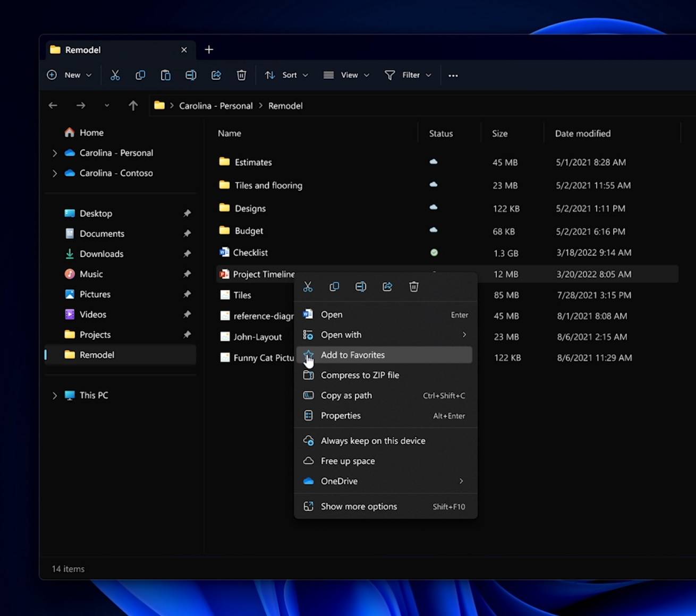
Task: Click Carolina - Personal in the breadcrumb path
Action: (216, 106)
